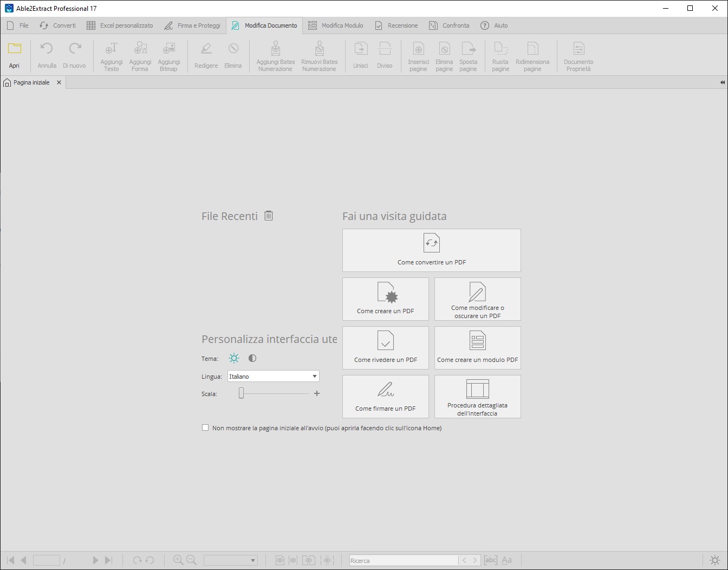The height and width of the screenshot is (570, 728).
Task: Click the plus at Scala slider end
Action: pos(317,393)
